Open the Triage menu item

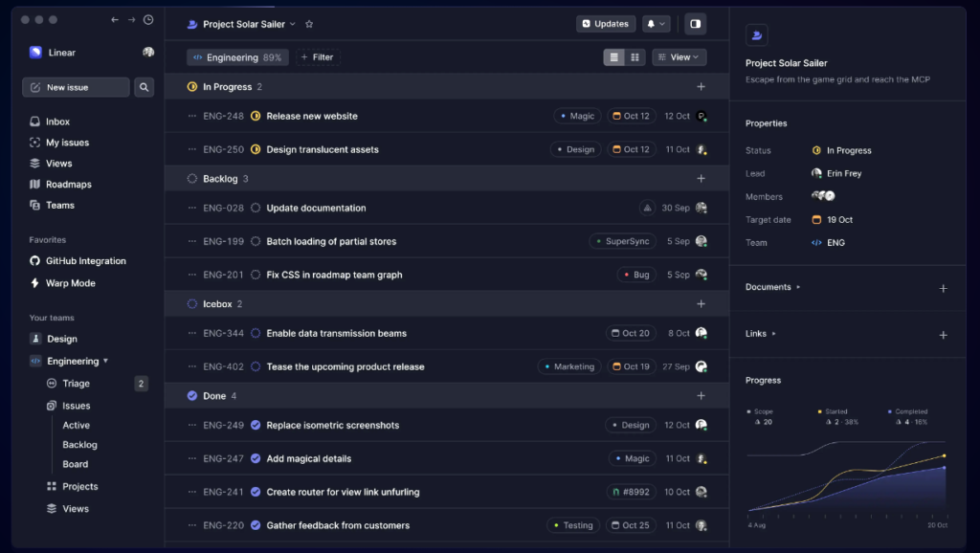coord(75,383)
